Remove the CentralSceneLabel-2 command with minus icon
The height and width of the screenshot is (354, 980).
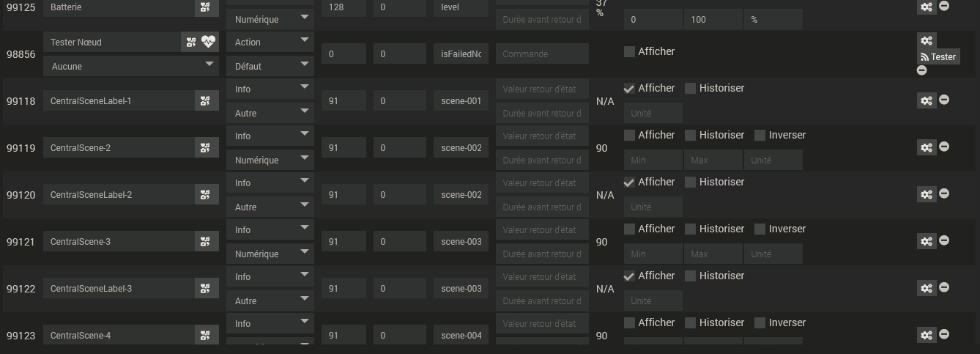click(944, 193)
